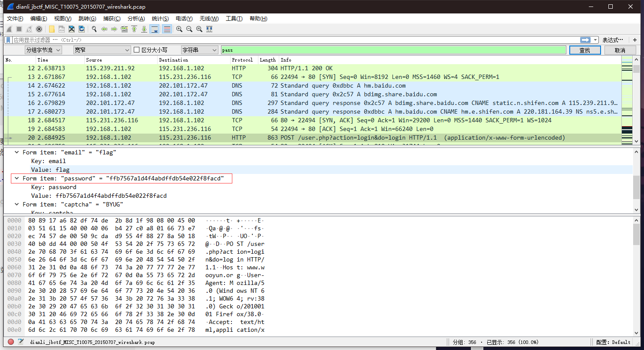
Task: Click the start capture shark fin icon
Action: 8,29
